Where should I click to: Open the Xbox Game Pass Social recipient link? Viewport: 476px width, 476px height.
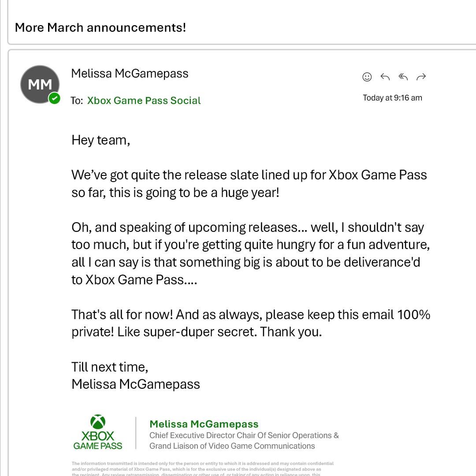point(144,100)
